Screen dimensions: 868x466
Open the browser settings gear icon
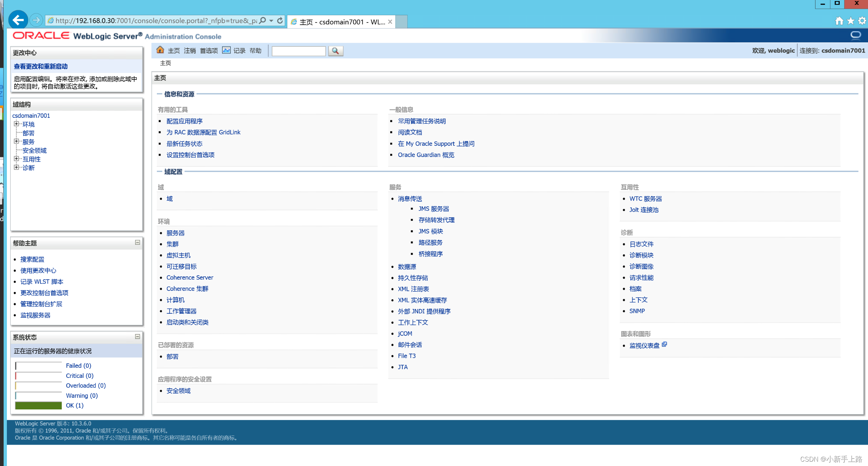tap(862, 21)
